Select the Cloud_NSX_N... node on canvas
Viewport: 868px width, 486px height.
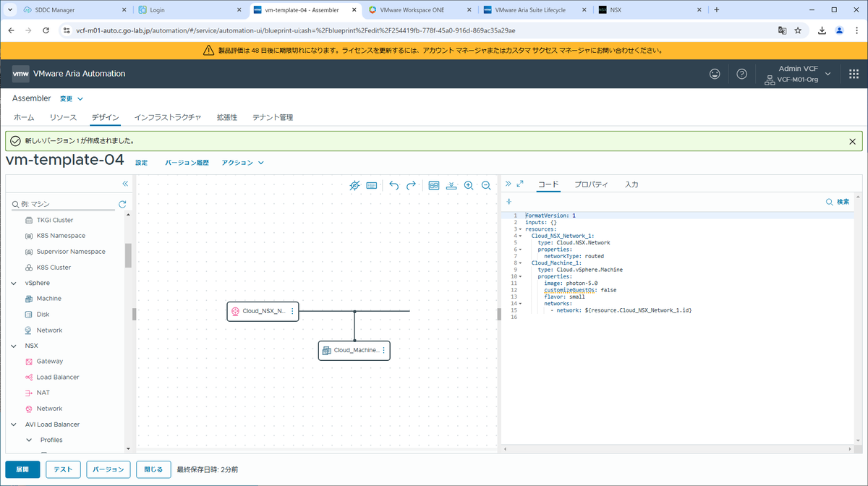[x=263, y=311]
